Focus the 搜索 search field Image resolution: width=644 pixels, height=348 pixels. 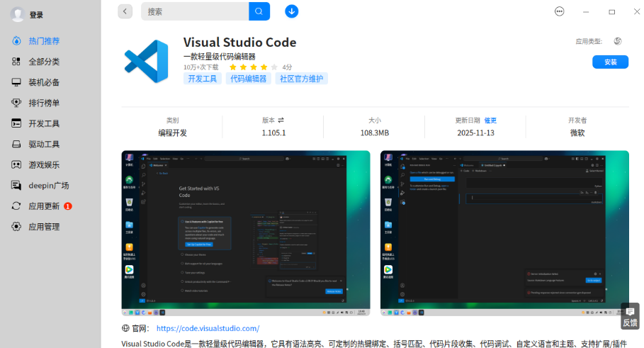[195, 11]
